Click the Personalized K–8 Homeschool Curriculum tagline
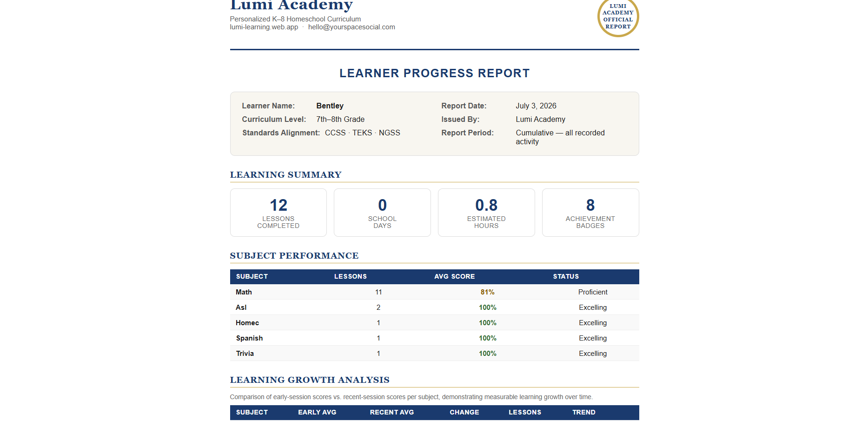This screenshot has height=421, width=868. 295,19
